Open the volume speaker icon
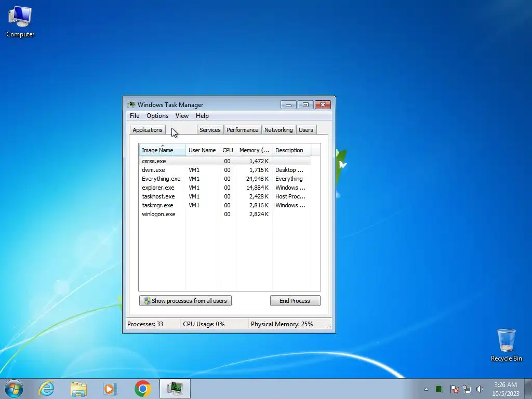The image size is (532, 399). tap(480, 389)
